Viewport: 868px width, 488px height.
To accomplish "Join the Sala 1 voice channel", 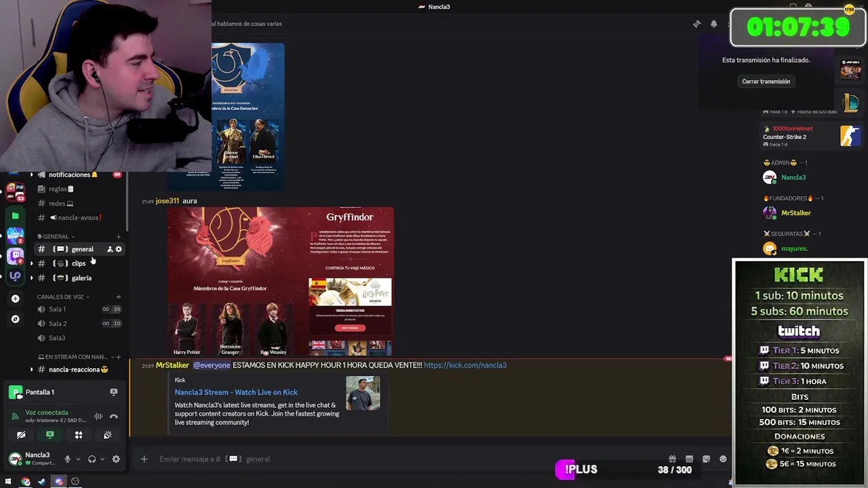I will (x=80, y=309).
